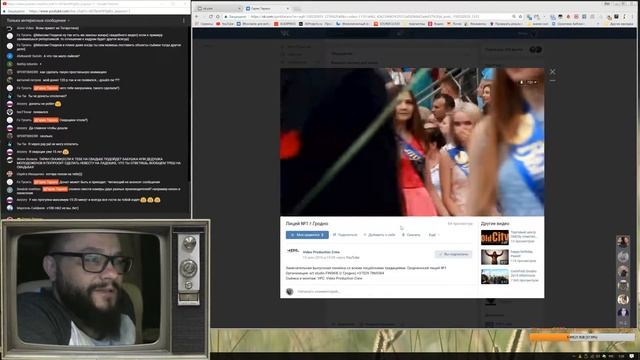Click the playing VK video frame
Image resolution: width=640 pixels, height=360 pixels.
point(412,142)
